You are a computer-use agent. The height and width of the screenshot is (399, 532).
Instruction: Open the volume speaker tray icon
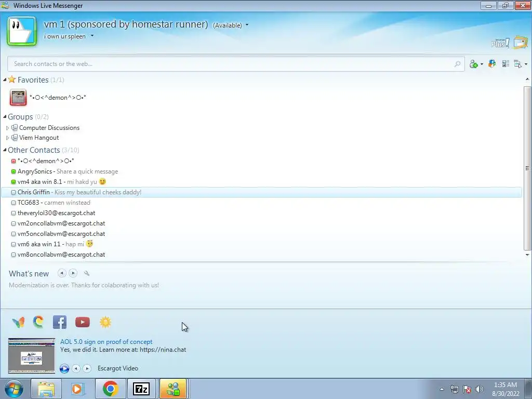[x=480, y=389]
